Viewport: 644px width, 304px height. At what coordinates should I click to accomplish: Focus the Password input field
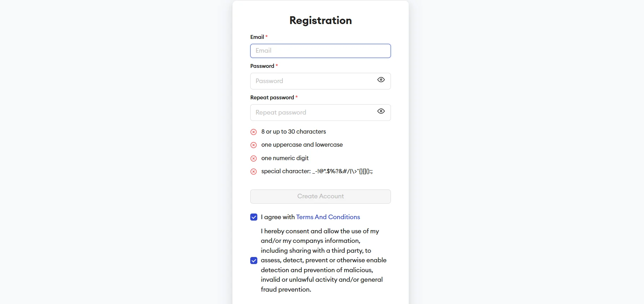coord(321,81)
